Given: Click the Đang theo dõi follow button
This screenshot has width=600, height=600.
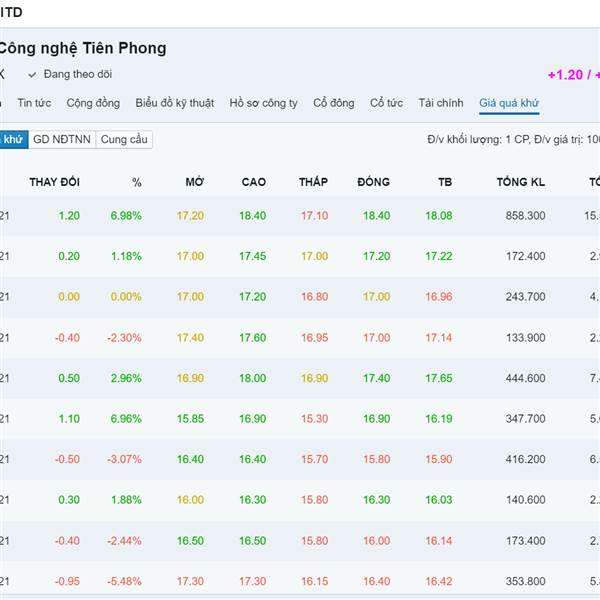Looking at the screenshot, I should pyautogui.click(x=70, y=74).
